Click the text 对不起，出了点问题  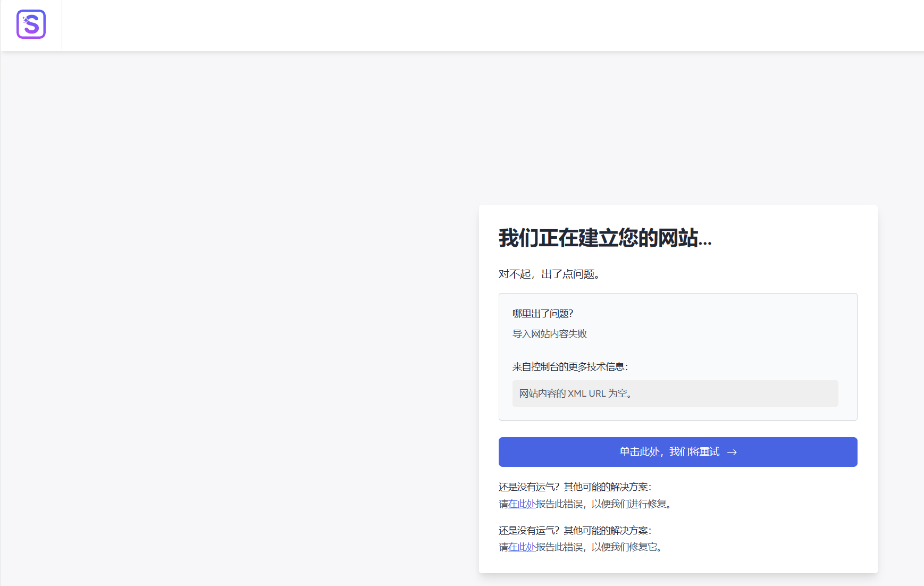tap(550, 274)
